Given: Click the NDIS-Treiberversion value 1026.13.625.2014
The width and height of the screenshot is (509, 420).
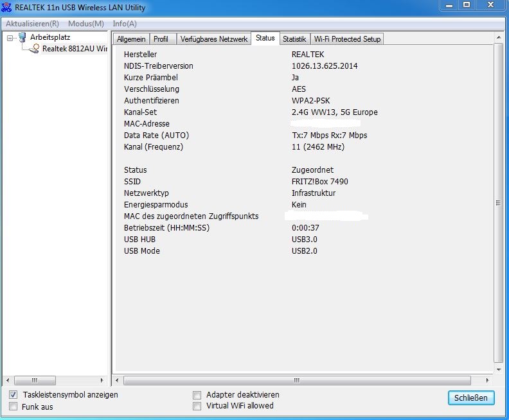Looking at the screenshot, I should pyautogui.click(x=325, y=66).
